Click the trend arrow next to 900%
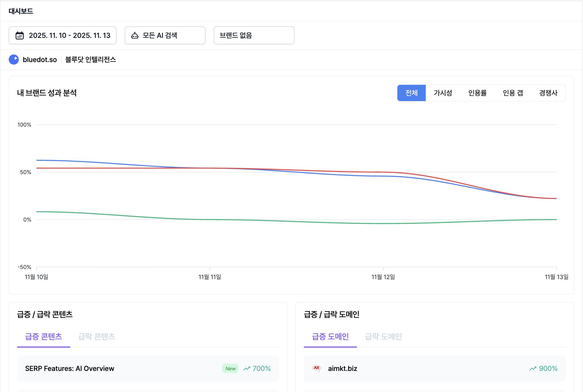 pos(533,368)
